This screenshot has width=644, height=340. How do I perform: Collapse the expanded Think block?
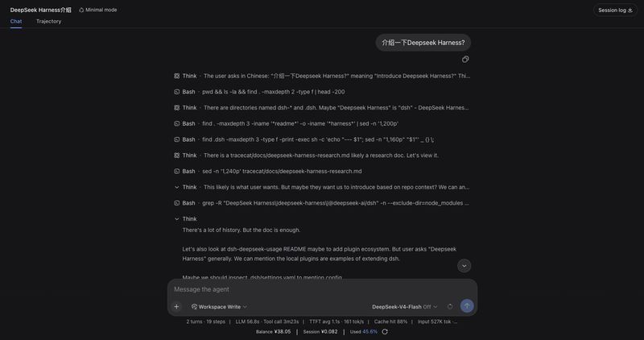pos(186,219)
